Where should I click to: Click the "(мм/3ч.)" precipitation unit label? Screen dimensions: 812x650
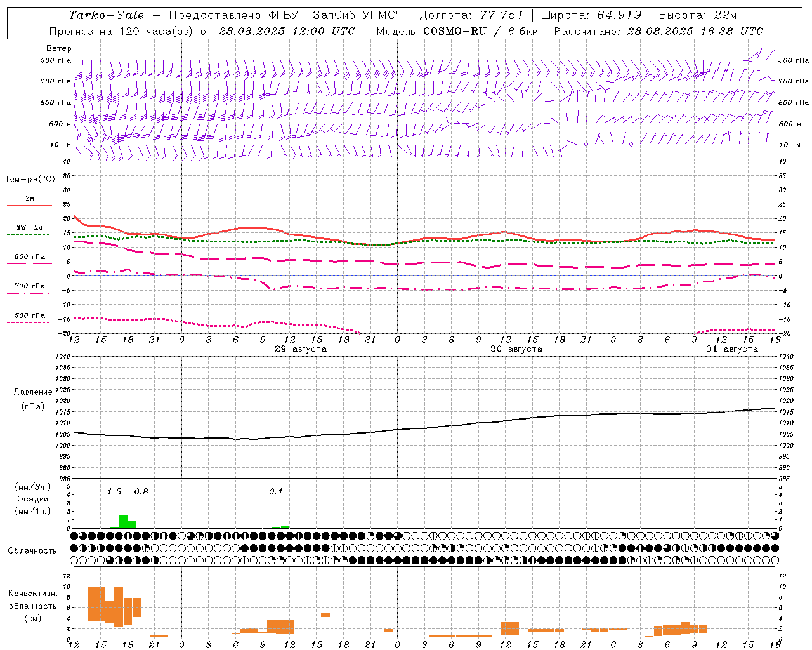[x=32, y=487]
